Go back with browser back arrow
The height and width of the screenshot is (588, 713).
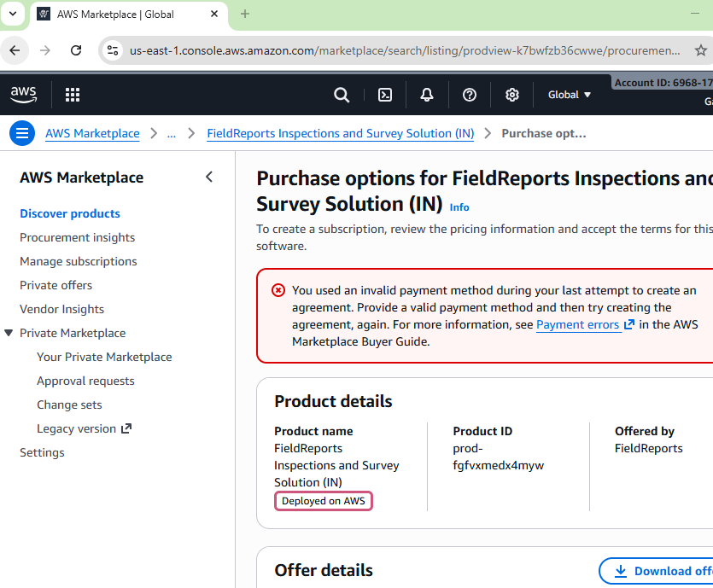tap(15, 50)
